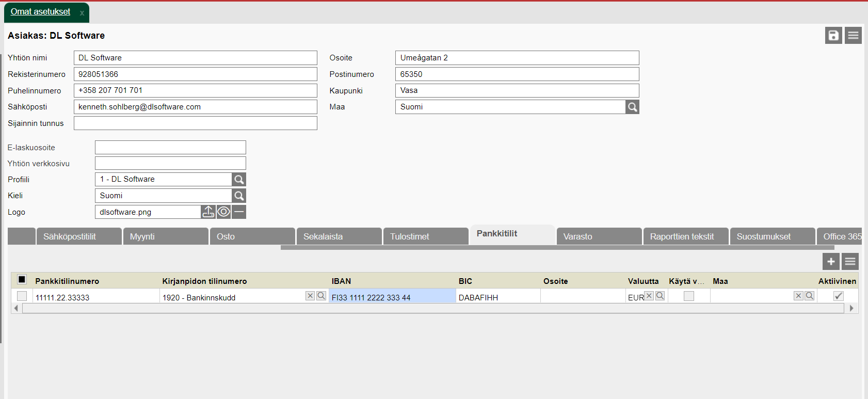Image resolution: width=868 pixels, height=399 pixels.
Task: Switch to the Osto tab
Action: click(252, 236)
